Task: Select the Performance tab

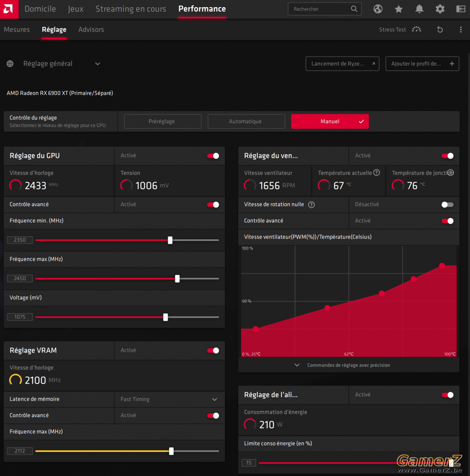Action: 202,9
